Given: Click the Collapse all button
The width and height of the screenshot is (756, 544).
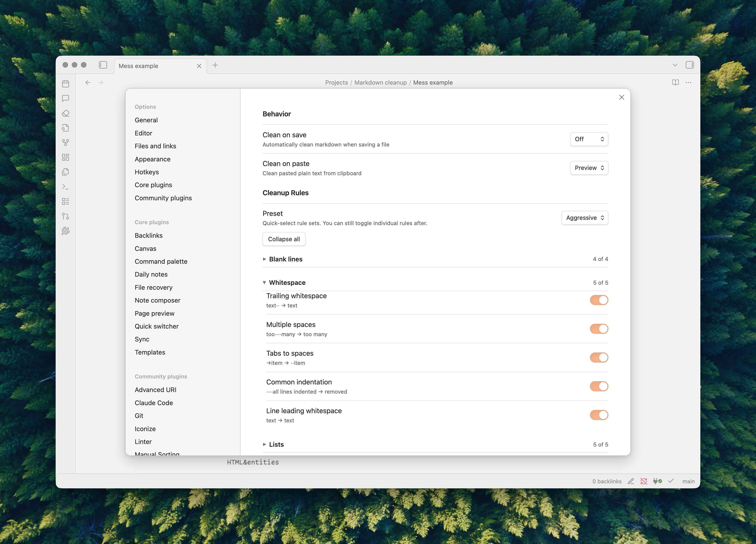Looking at the screenshot, I should coord(284,239).
